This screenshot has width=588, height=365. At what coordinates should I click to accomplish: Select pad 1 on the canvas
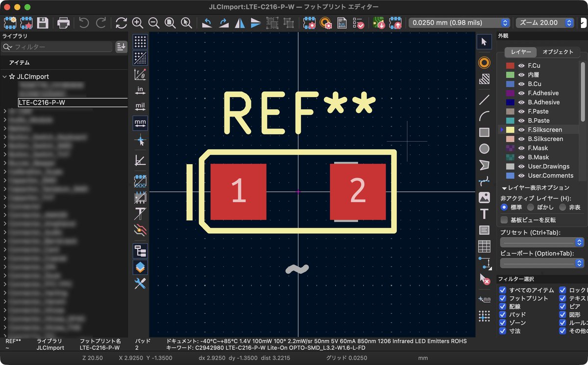[x=239, y=192]
